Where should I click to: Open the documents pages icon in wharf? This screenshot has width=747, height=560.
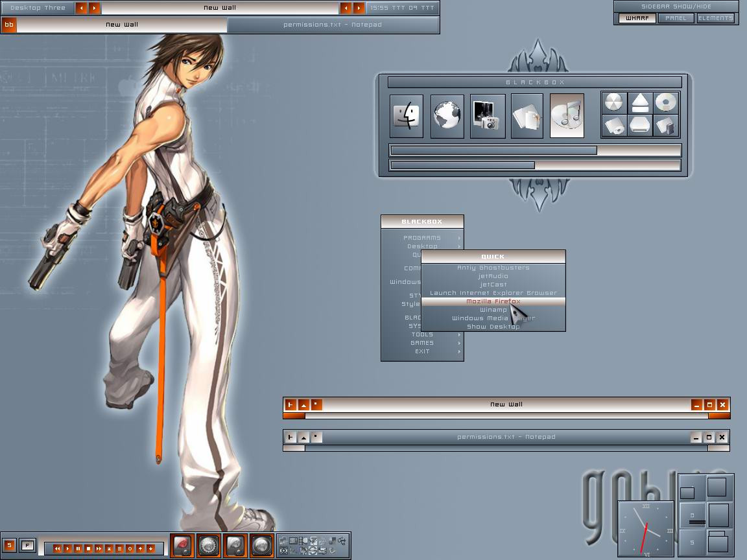pos(527,116)
